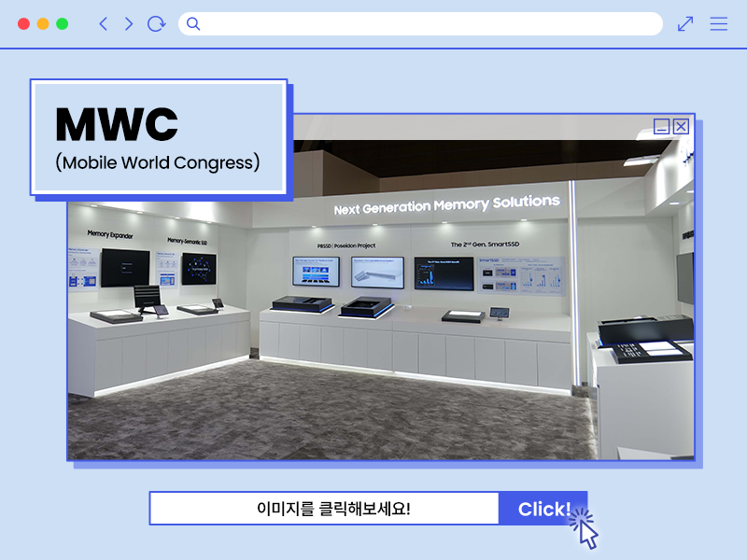
Task: Close the photo window with X
Action: click(682, 126)
